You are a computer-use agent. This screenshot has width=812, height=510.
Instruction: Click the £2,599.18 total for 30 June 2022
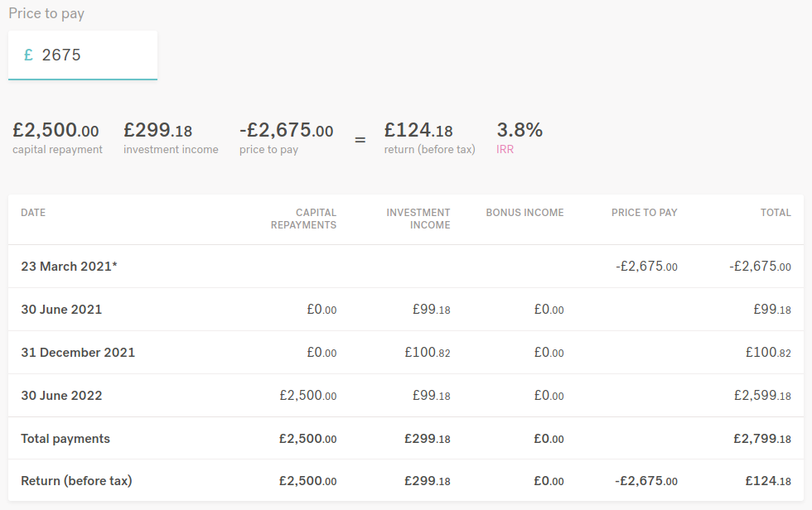click(x=762, y=396)
